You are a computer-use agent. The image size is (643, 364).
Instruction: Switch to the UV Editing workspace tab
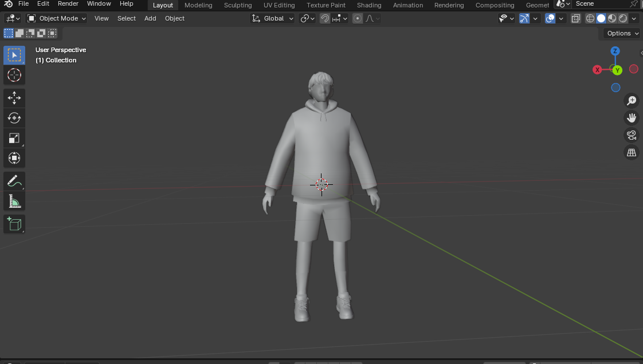[x=279, y=5]
